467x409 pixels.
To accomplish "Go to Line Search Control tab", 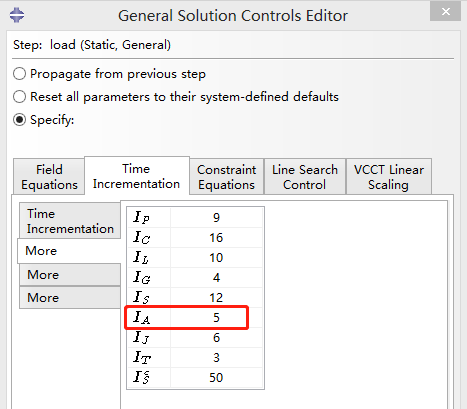I will 305,177.
